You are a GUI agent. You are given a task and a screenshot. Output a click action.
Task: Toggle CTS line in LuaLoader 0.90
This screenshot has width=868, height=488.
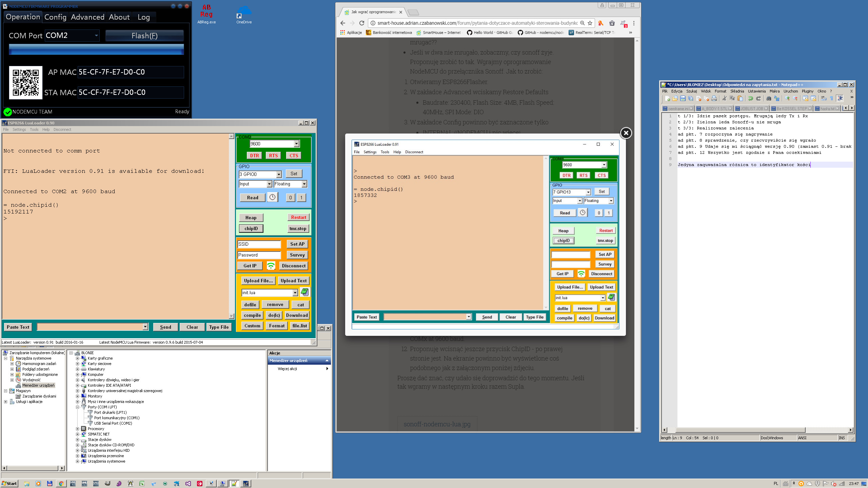tap(294, 156)
